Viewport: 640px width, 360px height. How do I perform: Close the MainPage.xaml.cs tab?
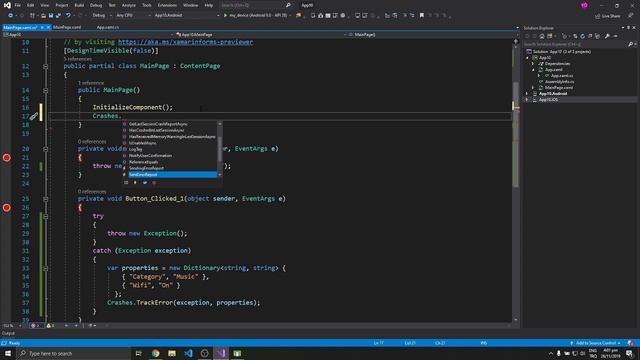pyautogui.click(x=49, y=27)
